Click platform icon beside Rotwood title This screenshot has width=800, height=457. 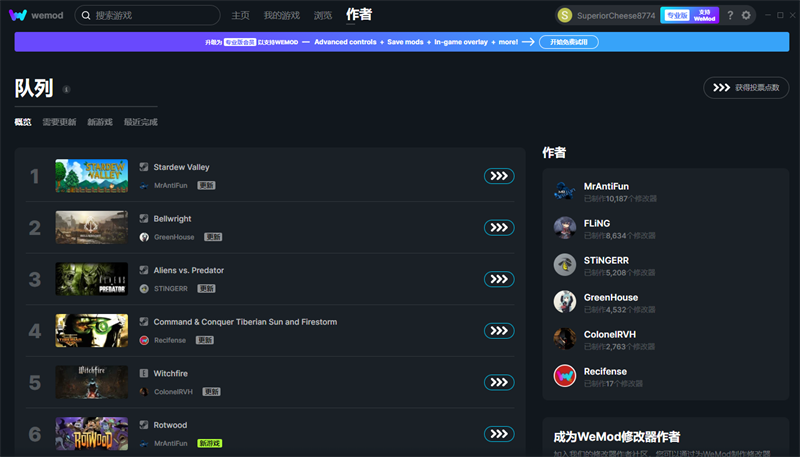point(144,424)
